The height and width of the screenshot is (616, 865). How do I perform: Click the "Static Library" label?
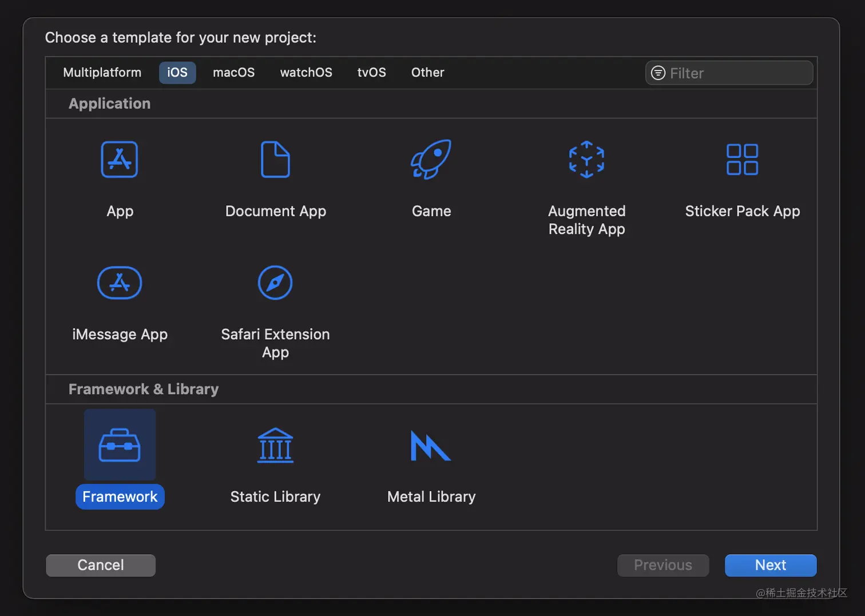275,496
